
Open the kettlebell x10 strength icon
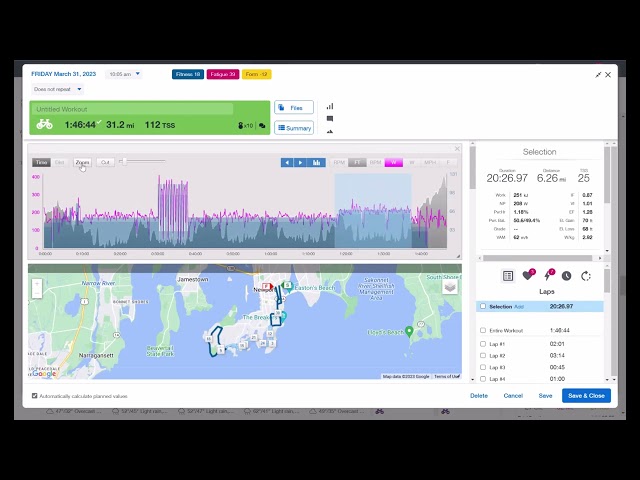click(x=246, y=126)
